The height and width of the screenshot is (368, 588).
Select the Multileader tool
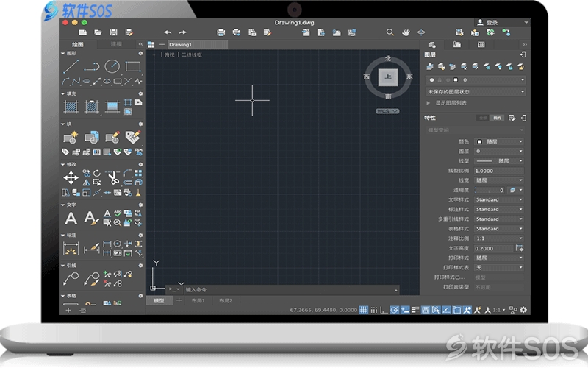(71, 279)
